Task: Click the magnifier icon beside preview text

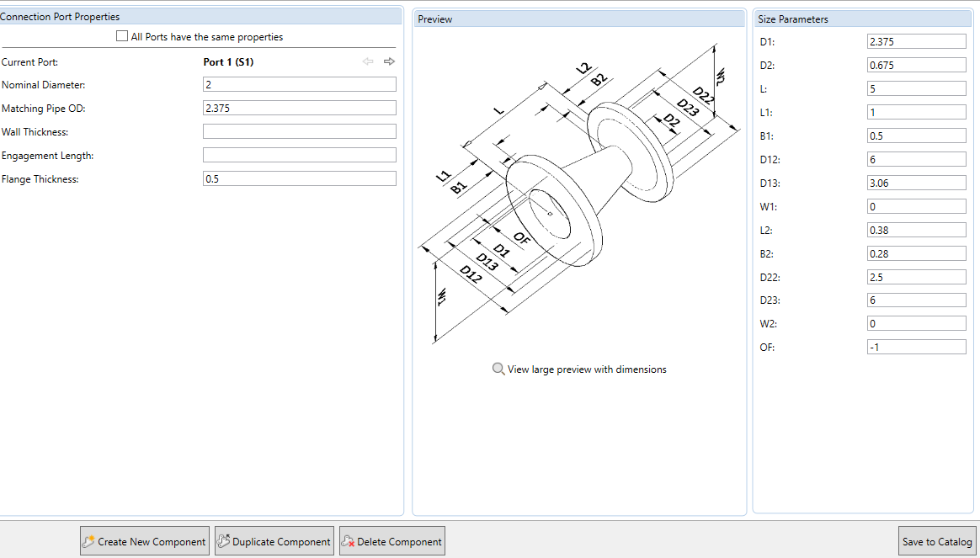Action: click(497, 369)
